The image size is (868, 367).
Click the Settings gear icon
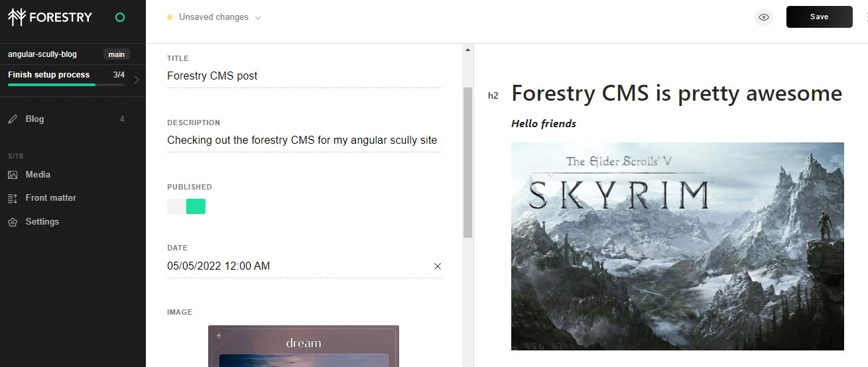coord(13,222)
